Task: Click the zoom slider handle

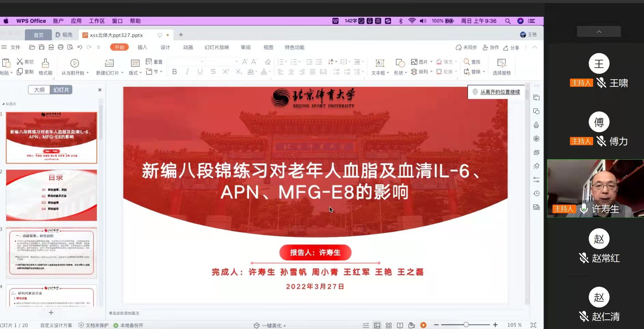Action: pos(466,325)
